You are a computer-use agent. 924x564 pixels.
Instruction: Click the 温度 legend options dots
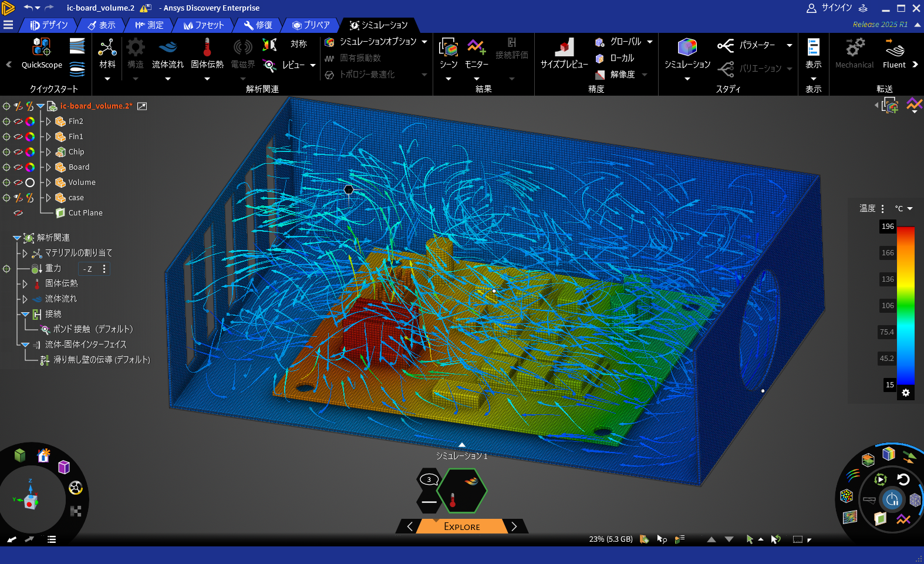pos(882,208)
